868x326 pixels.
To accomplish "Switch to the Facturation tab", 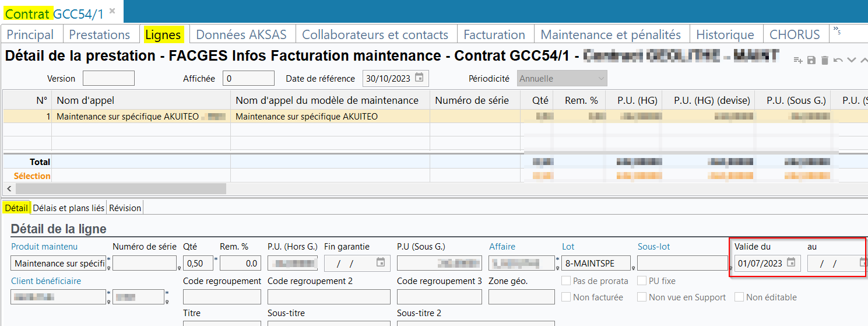I will coord(494,34).
